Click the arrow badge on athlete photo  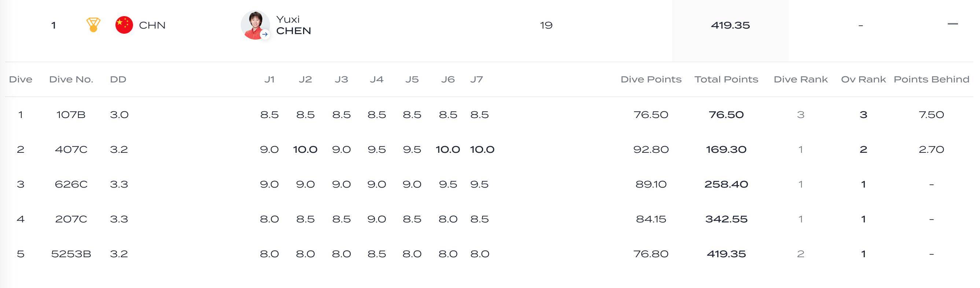[265, 34]
